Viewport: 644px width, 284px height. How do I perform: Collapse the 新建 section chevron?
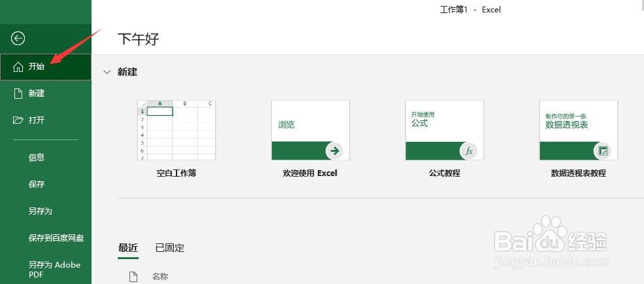[x=107, y=73]
